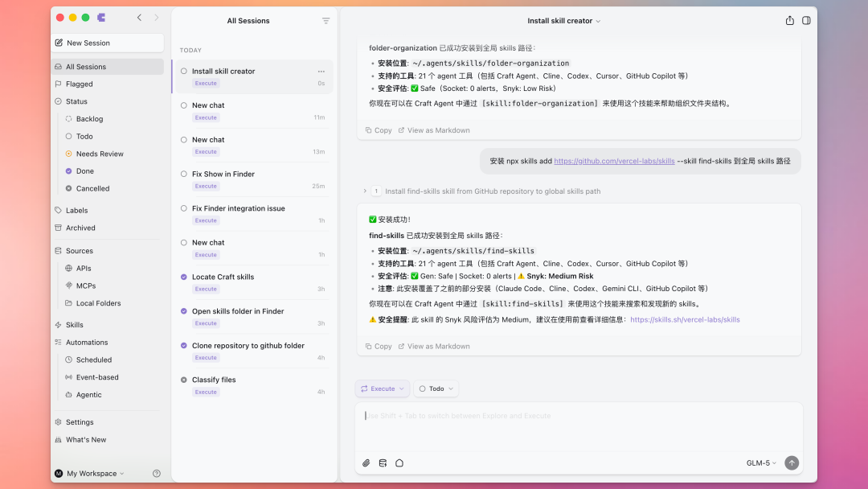Open Locate Craft skills session
This screenshot has width=868, height=489.
click(x=253, y=282)
